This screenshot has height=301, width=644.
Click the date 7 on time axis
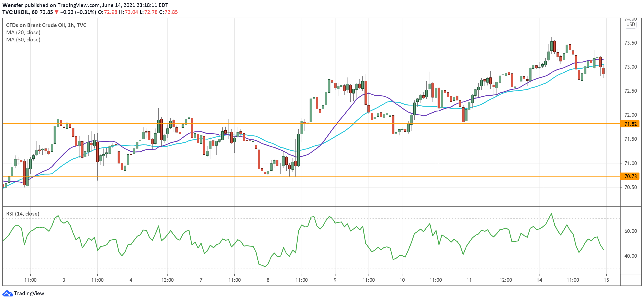point(201,280)
